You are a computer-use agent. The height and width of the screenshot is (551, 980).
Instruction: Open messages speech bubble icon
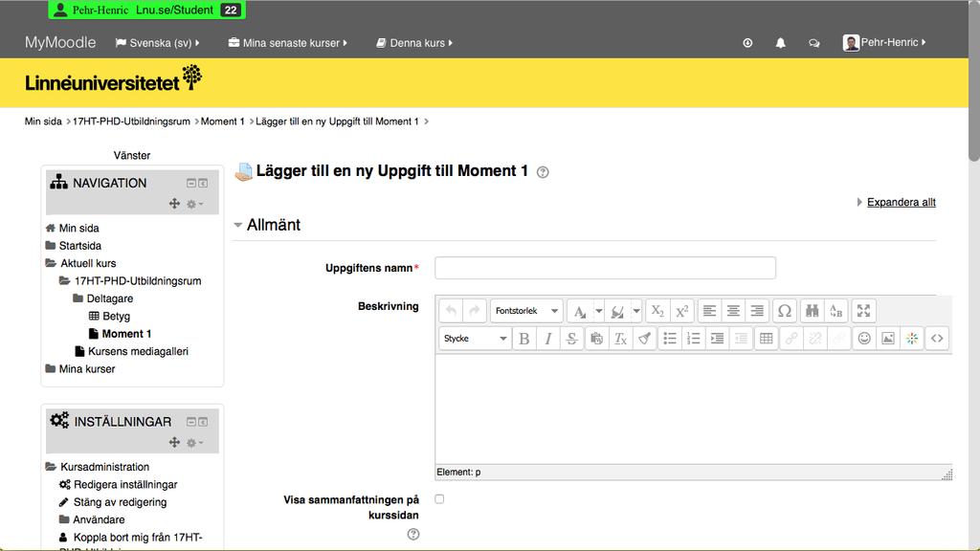tap(813, 43)
